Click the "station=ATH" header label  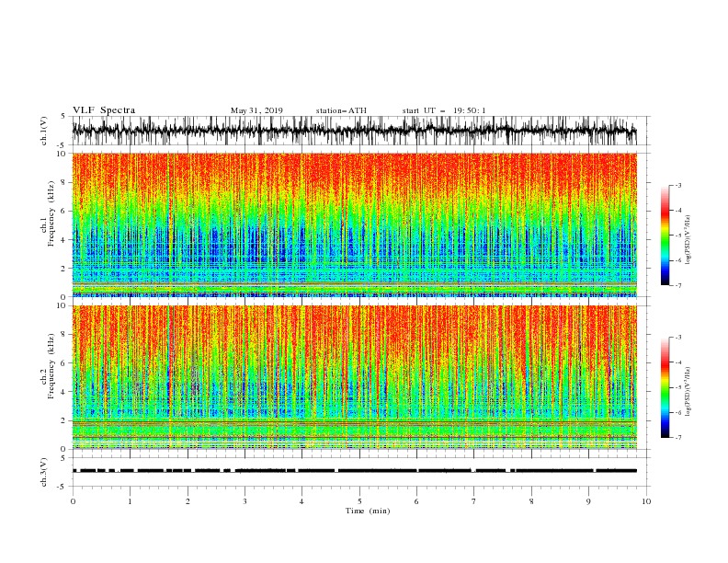(341, 110)
